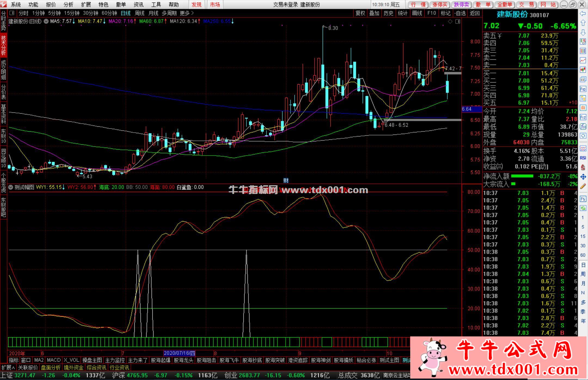Click the F10 icon in right sidebar
Viewport: 588px width, 380px height.
pos(583,89)
